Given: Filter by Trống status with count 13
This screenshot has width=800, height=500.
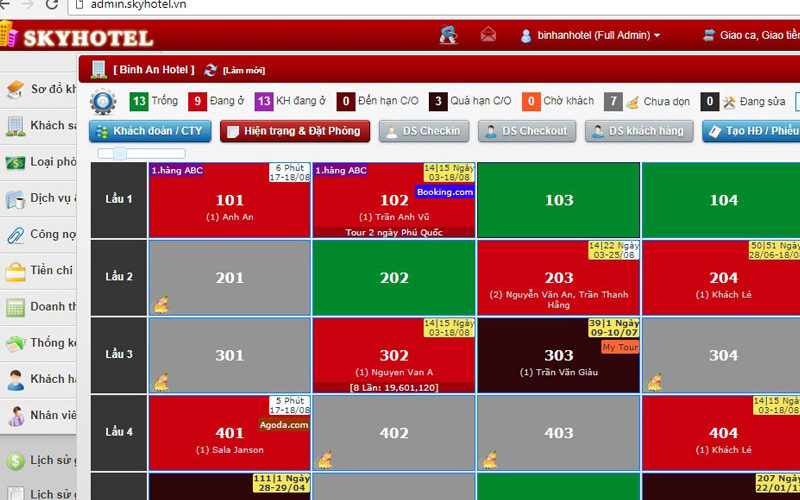Looking at the screenshot, I should [153, 101].
